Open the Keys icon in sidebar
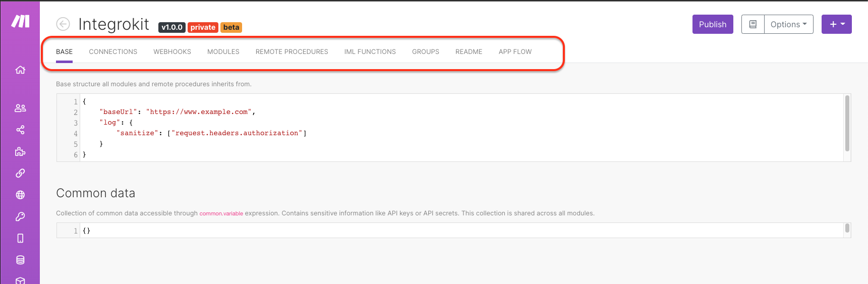 [x=20, y=216]
